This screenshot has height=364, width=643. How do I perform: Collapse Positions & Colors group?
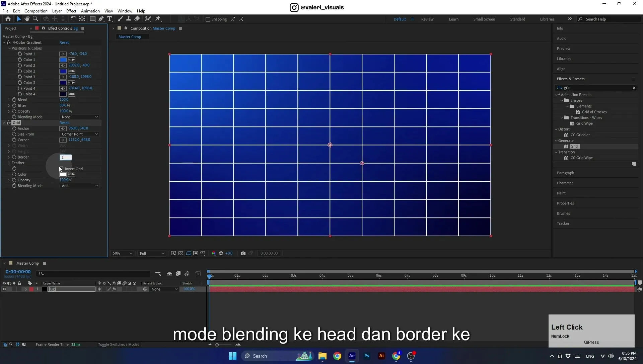tap(10, 48)
